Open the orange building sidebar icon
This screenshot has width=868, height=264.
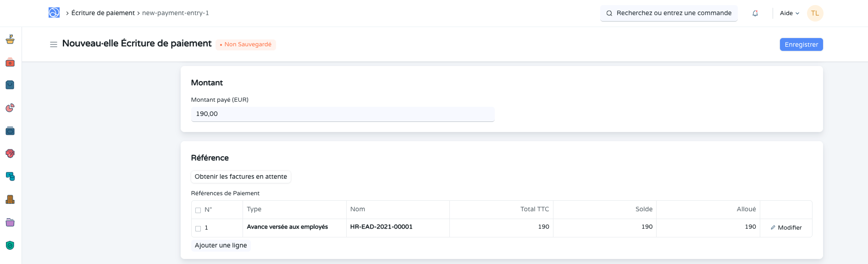click(x=10, y=199)
